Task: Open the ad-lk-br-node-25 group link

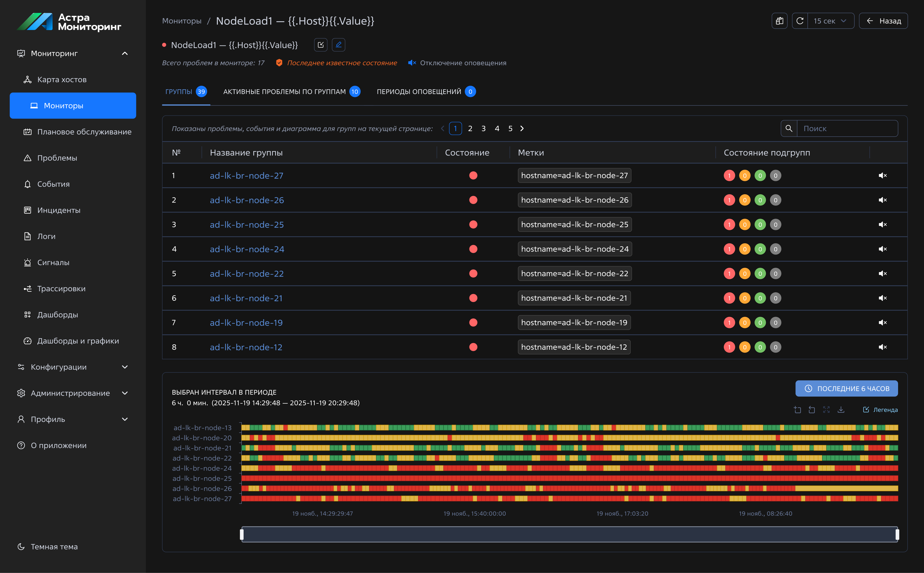Action: (247, 225)
